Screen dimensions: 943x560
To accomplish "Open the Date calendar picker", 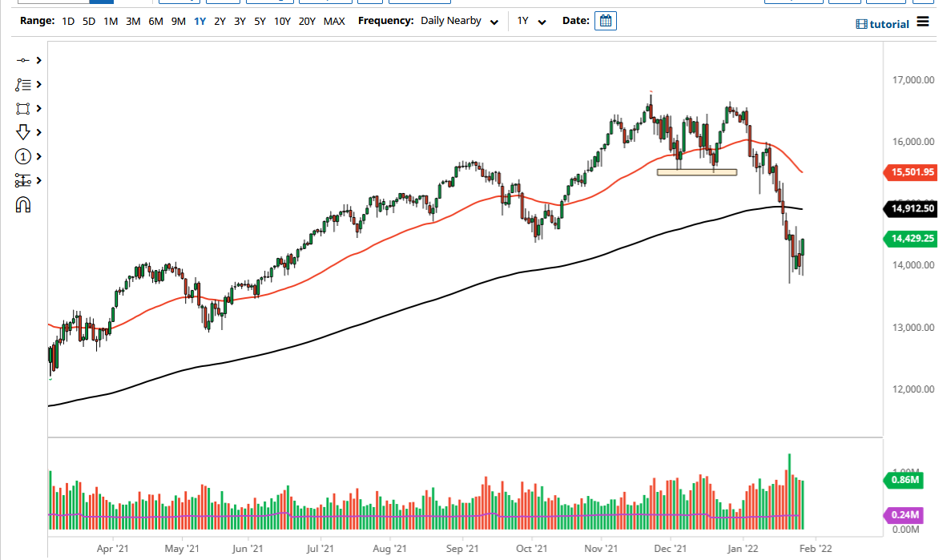I will click(605, 21).
